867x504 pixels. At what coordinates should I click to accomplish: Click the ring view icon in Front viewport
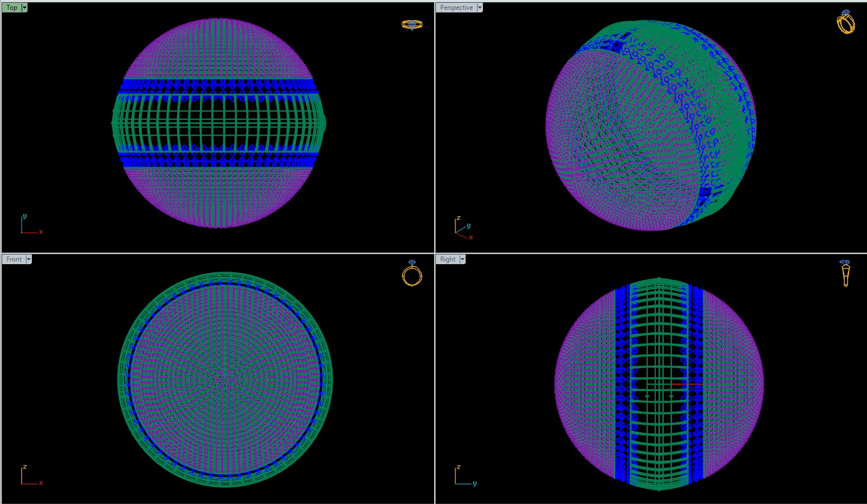pyautogui.click(x=412, y=275)
